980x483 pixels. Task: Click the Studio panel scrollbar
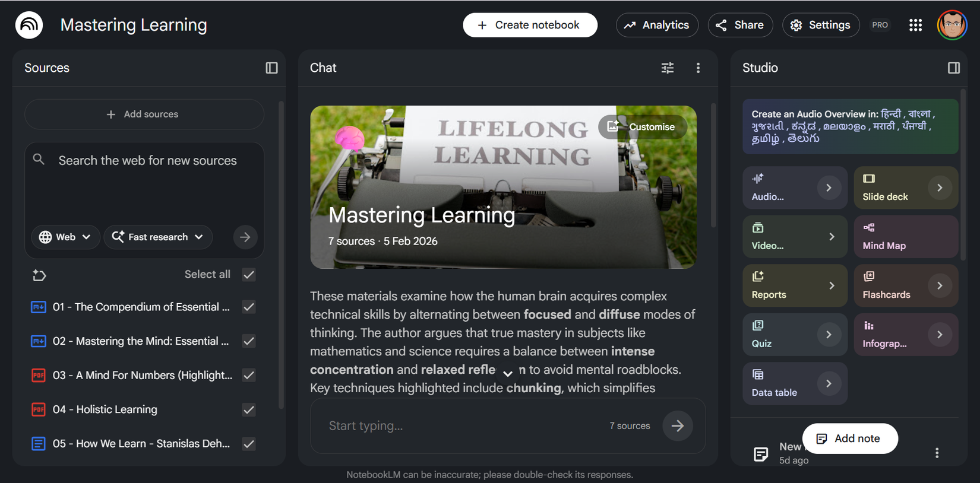(x=963, y=174)
